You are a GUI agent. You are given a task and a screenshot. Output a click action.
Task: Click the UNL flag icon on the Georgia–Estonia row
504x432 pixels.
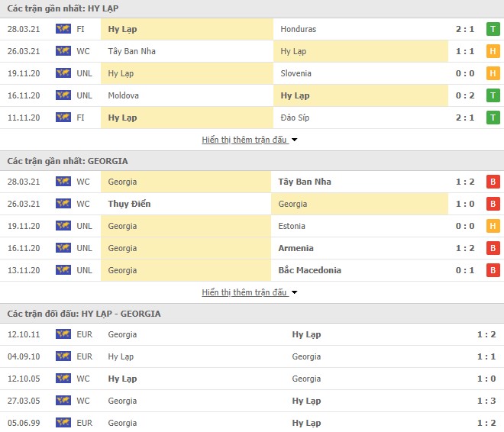tap(63, 226)
